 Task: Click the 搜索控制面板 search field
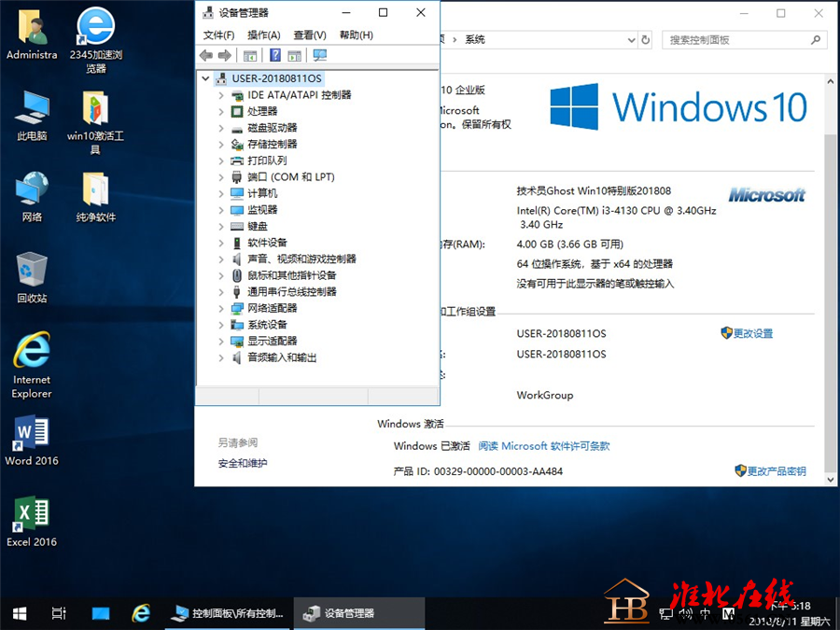(x=744, y=39)
